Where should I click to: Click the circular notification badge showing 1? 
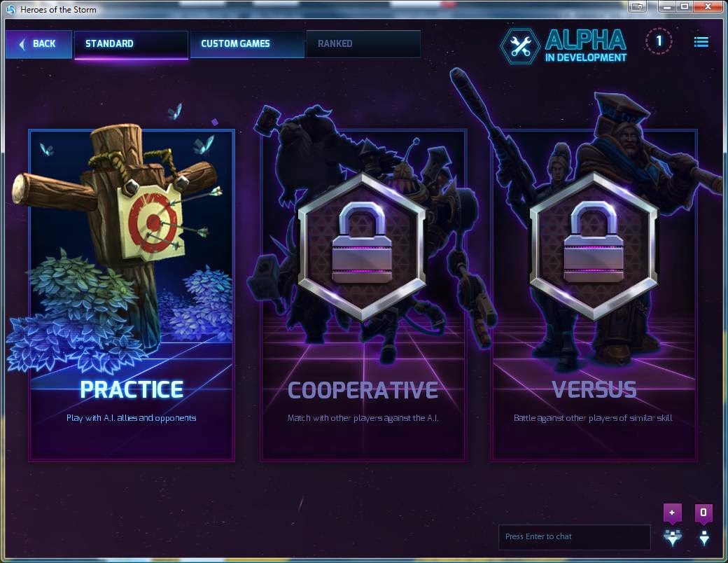tap(659, 41)
